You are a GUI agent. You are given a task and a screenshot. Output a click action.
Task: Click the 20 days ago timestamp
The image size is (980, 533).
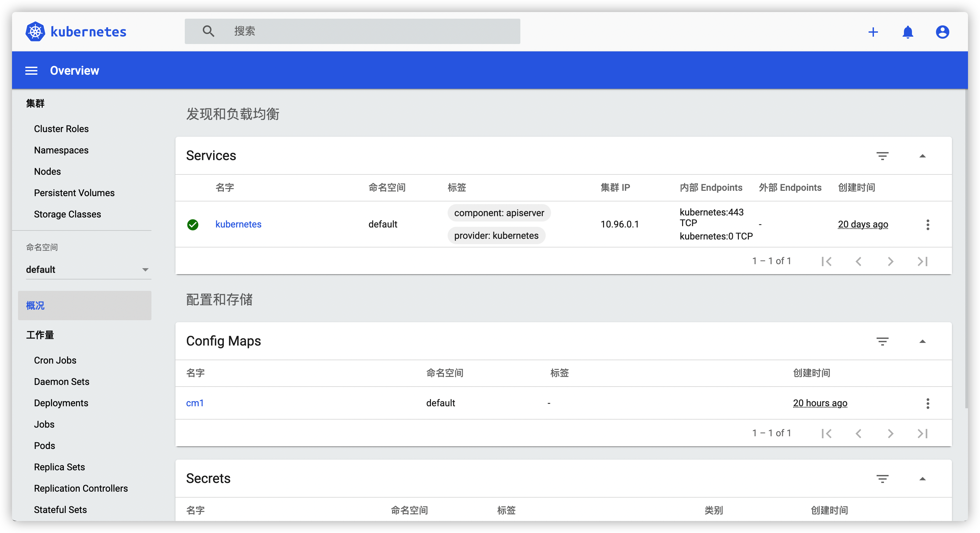(863, 224)
